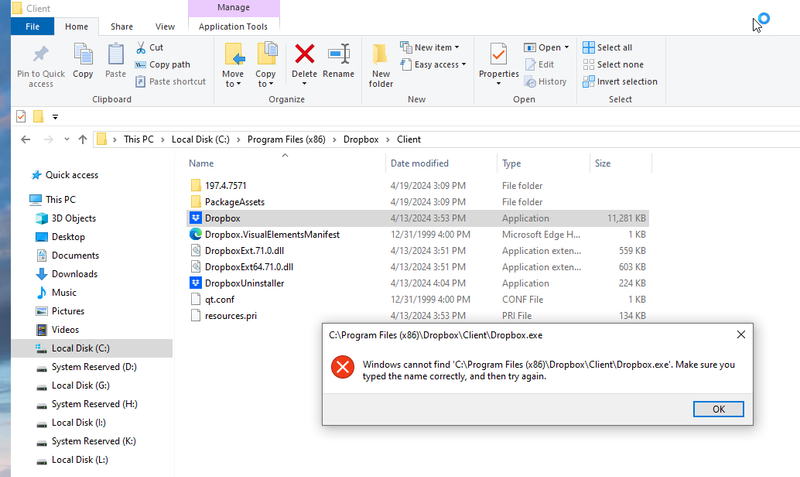
Task: Click Invert selection
Action: [x=620, y=82]
